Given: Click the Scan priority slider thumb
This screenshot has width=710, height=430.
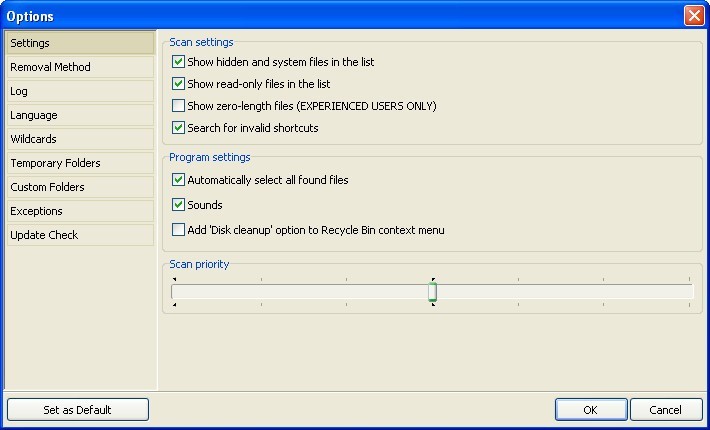Looking at the screenshot, I should pyautogui.click(x=432, y=292).
